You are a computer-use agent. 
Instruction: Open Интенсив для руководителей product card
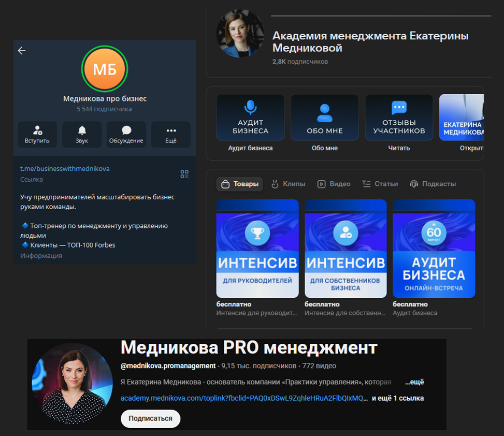257,249
